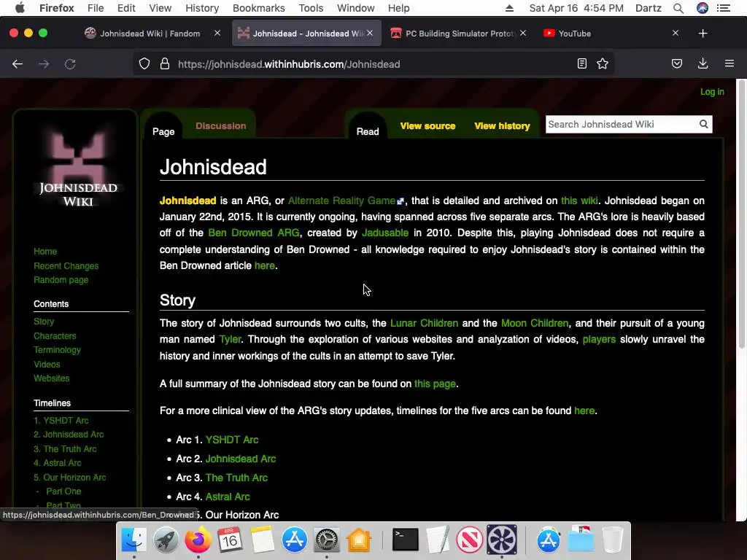Open the YSHDT Arc link in list
This screenshot has height=560, width=747.
coord(232,440)
